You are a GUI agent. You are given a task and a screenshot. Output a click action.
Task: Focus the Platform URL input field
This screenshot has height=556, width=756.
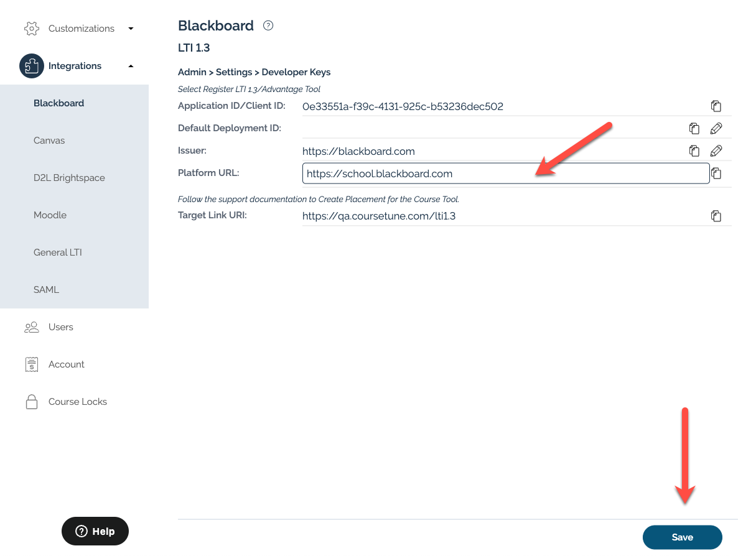pyautogui.click(x=506, y=174)
